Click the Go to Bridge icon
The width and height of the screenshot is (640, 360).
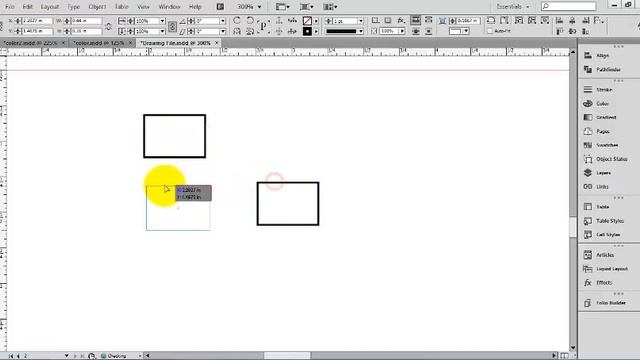pos(220,7)
